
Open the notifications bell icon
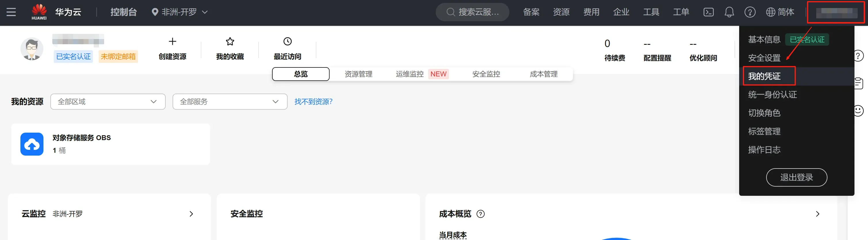click(x=729, y=12)
